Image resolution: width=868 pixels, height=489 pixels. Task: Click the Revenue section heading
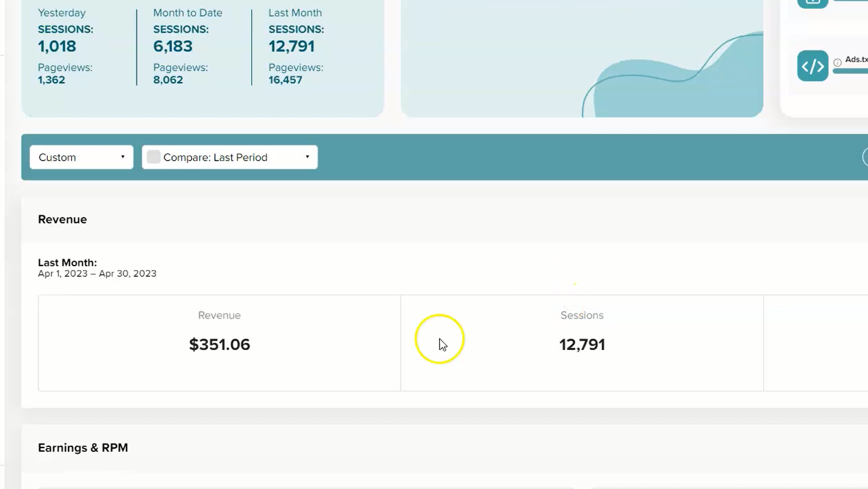(62, 220)
